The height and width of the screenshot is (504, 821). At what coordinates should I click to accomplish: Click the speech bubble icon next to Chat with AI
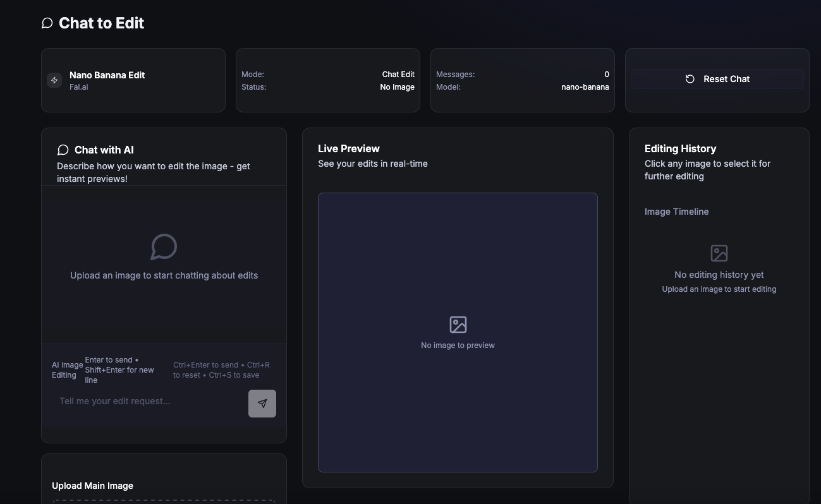coord(63,150)
